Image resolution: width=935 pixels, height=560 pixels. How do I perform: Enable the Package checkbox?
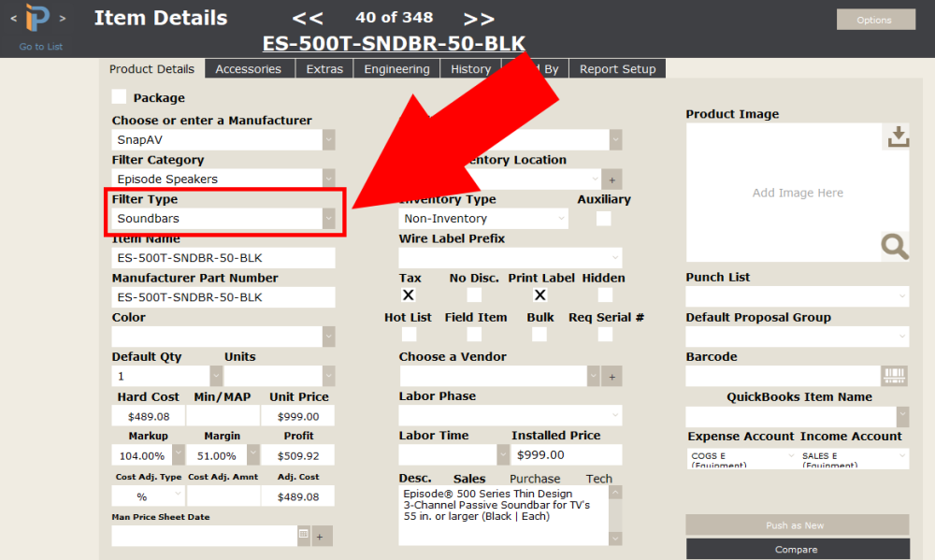point(119,96)
